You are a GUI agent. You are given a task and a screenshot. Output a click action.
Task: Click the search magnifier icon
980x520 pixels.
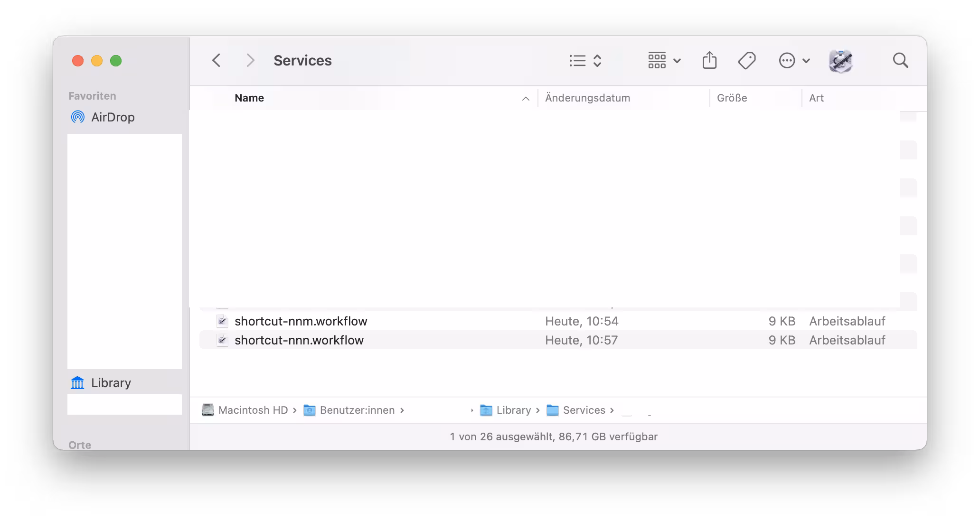[900, 60]
